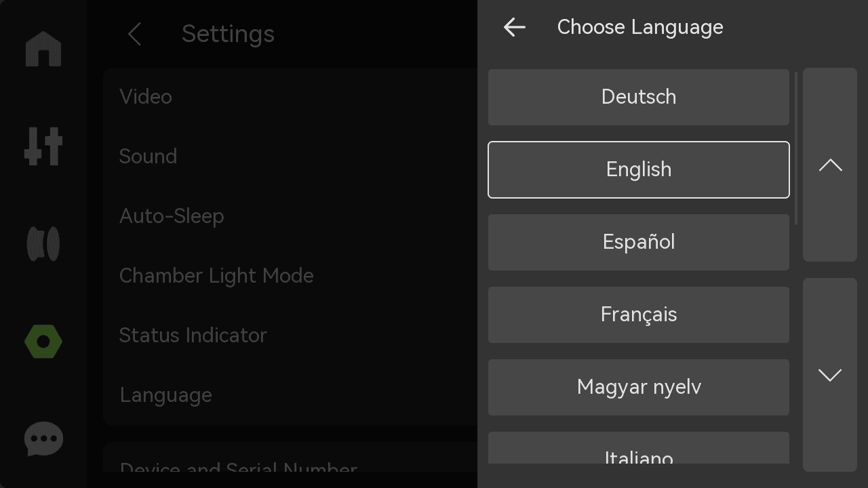The image size is (868, 488).
Task: Click the back chevron next to Settings
Action: [134, 34]
